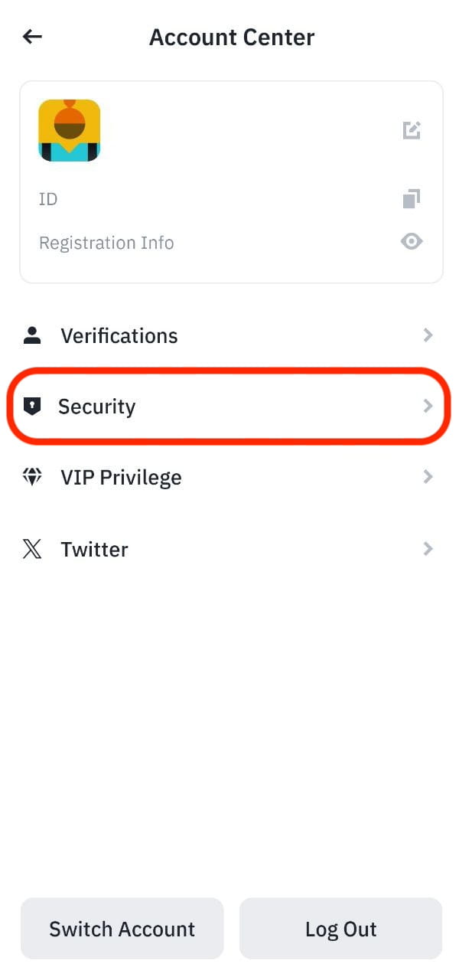This screenshot has height=980, width=459.
Task: Select the Twitter entry label
Action: pos(94,549)
